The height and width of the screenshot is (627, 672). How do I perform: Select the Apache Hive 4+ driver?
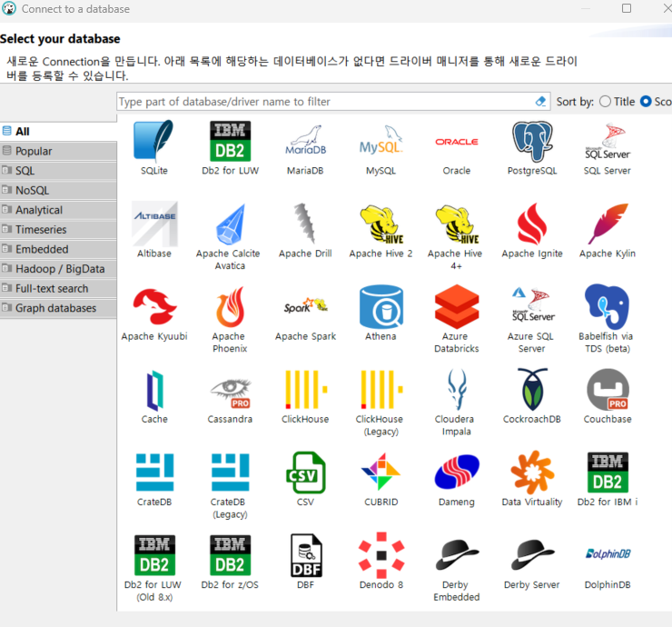tap(457, 224)
